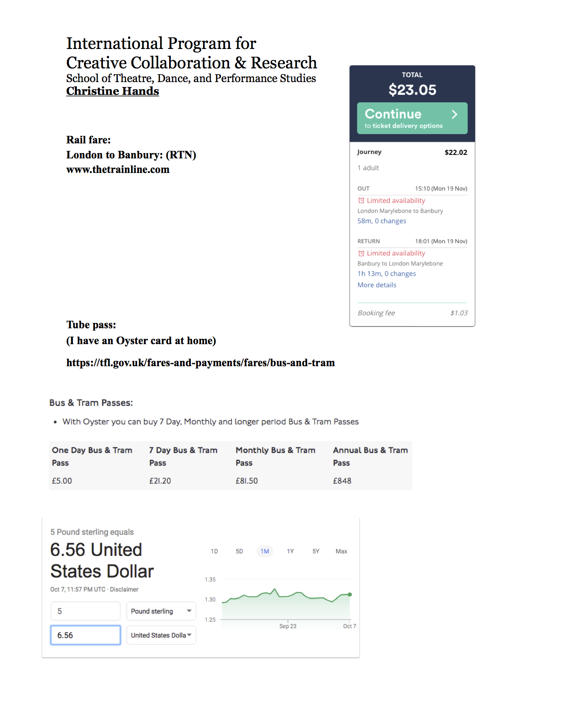Open the www.thetrainline.com link
The image size is (563, 728).
point(118,170)
